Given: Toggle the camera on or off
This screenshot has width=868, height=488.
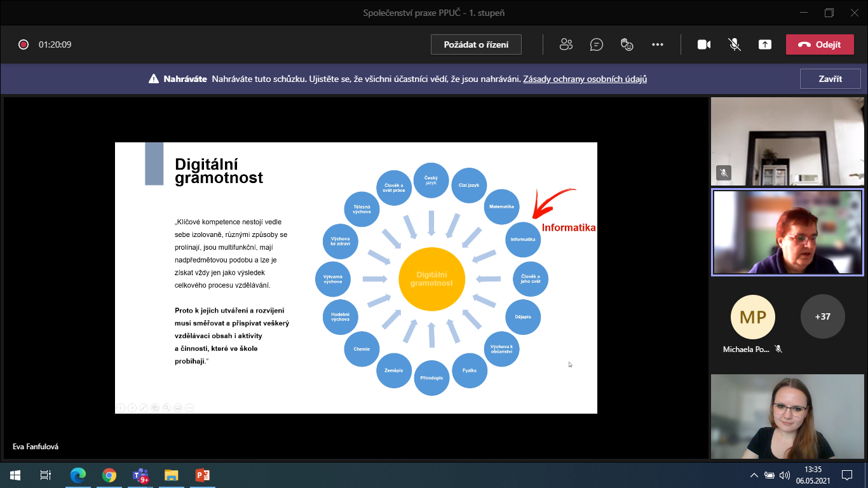Looking at the screenshot, I should [x=704, y=44].
